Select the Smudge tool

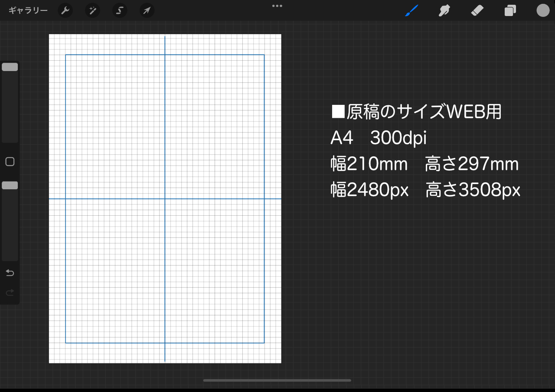tap(444, 10)
